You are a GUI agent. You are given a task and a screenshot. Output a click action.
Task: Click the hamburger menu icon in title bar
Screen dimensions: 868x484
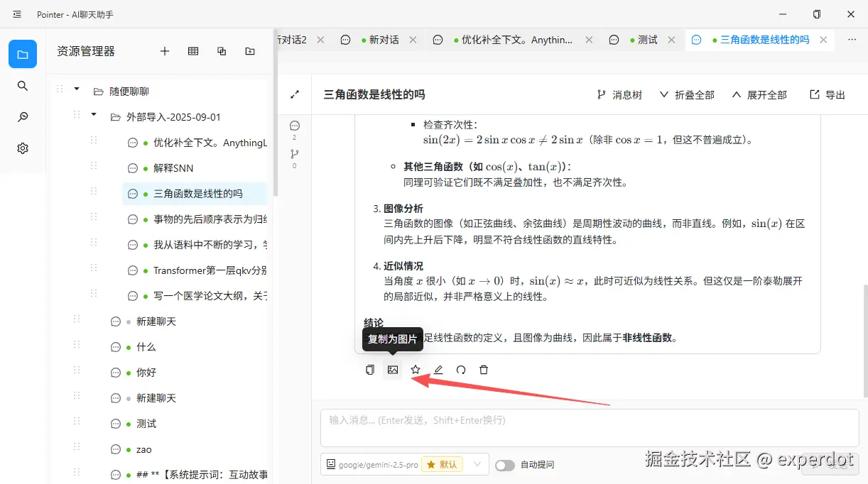click(17, 14)
